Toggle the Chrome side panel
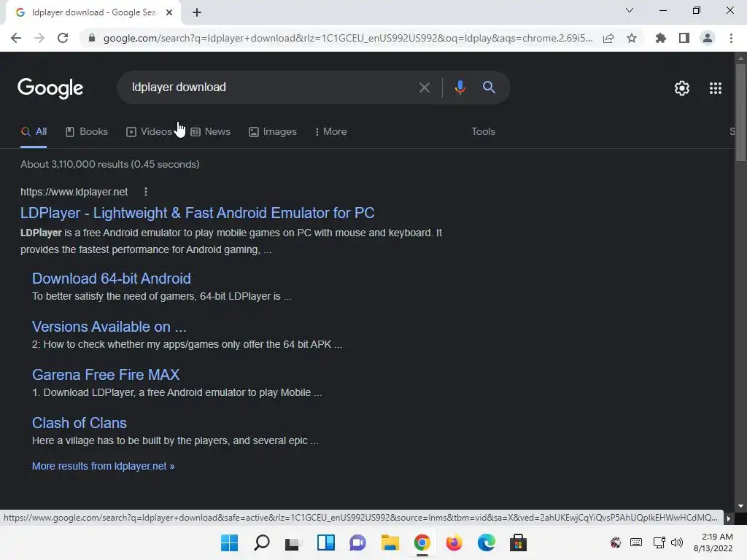This screenshot has width=747, height=560. [684, 38]
